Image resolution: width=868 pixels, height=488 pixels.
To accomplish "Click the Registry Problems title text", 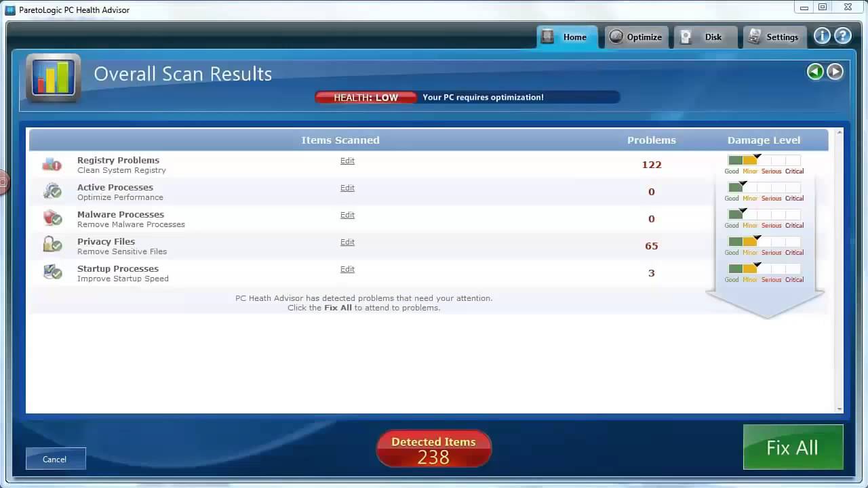I will [118, 161].
